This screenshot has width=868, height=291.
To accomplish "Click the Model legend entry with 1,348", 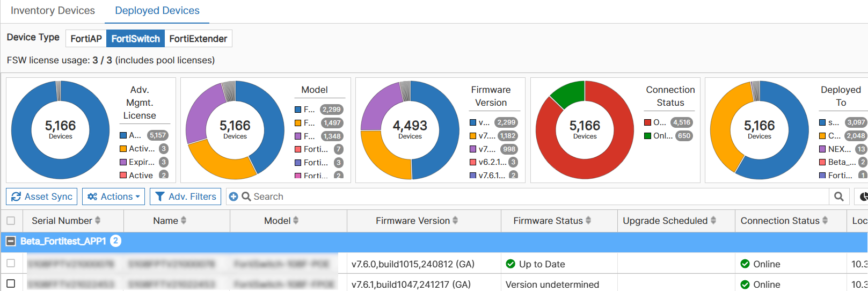I will click(319, 136).
